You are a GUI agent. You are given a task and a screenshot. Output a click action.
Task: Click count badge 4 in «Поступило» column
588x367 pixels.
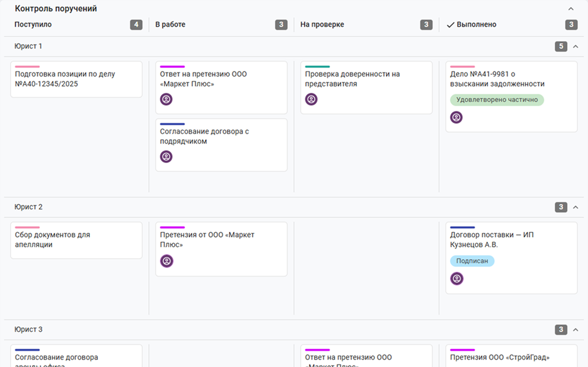coord(136,25)
